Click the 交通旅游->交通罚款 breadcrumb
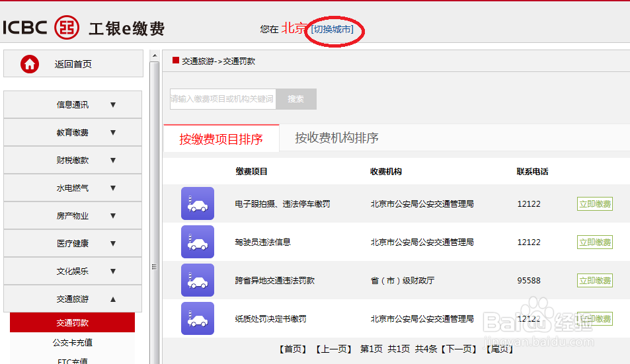This screenshot has height=364, width=630. [x=219, y=61]
